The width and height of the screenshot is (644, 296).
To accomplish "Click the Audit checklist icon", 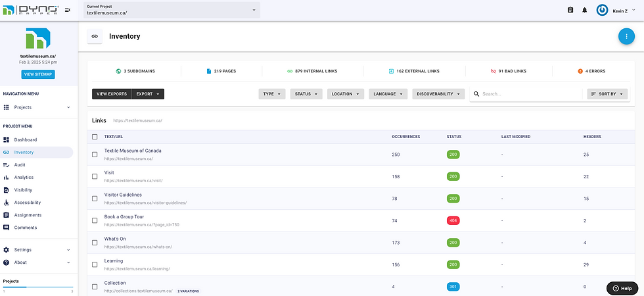I will pyautogui.click(x=6, y=165).
